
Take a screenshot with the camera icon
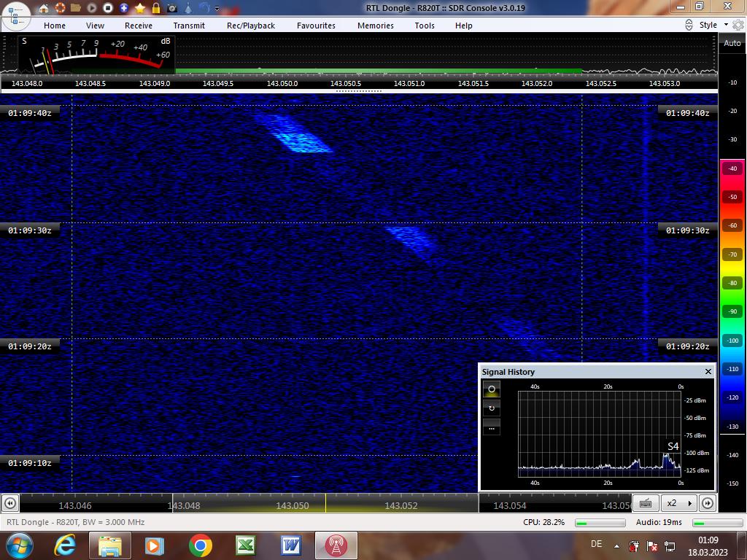tap(172, 8)
